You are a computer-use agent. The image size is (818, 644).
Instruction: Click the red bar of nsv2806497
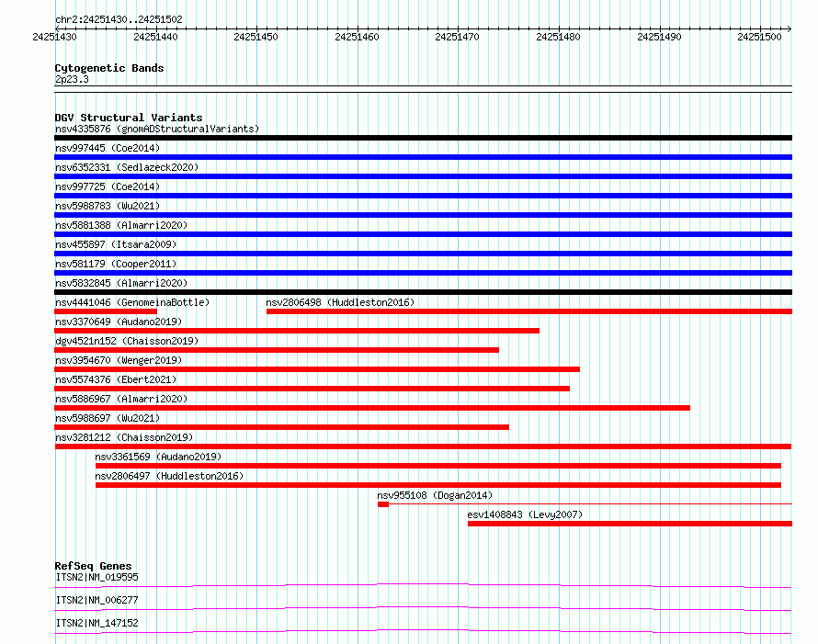[x=438, y=485]
